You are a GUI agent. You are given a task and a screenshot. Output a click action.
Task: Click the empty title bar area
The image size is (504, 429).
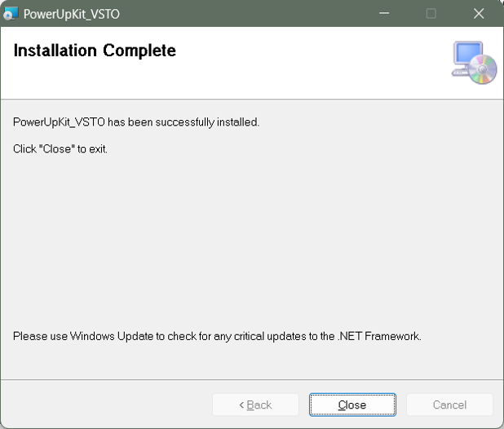click(x=245, y=13)
